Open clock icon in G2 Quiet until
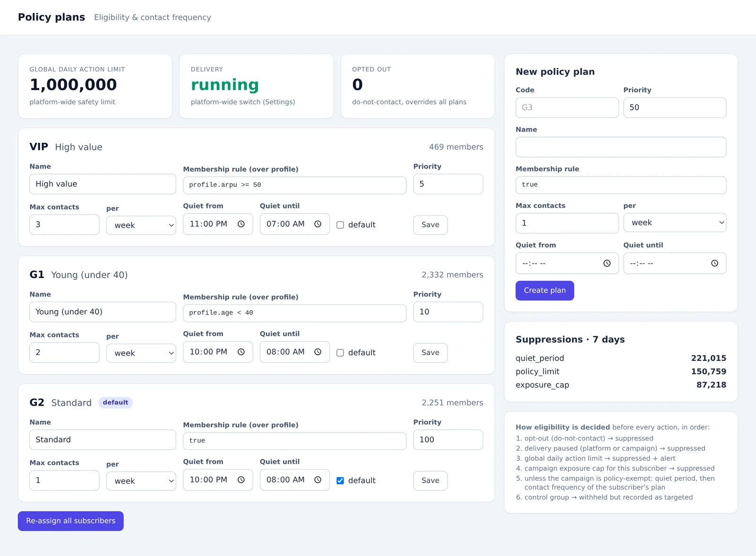 tap(318, 480)
